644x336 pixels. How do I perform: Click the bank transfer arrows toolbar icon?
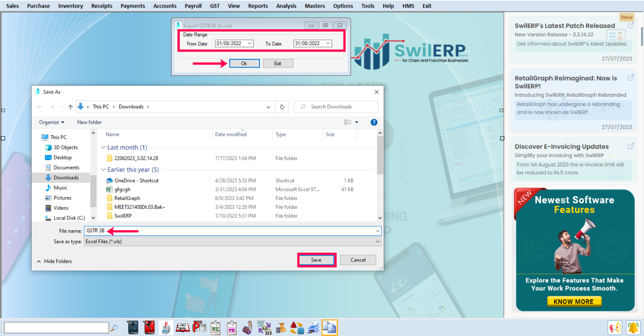264,328
